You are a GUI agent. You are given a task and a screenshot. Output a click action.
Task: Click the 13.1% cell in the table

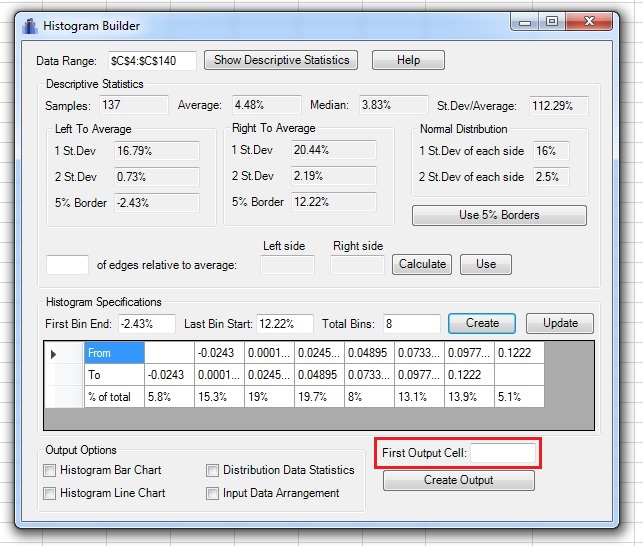click(420, 397)
